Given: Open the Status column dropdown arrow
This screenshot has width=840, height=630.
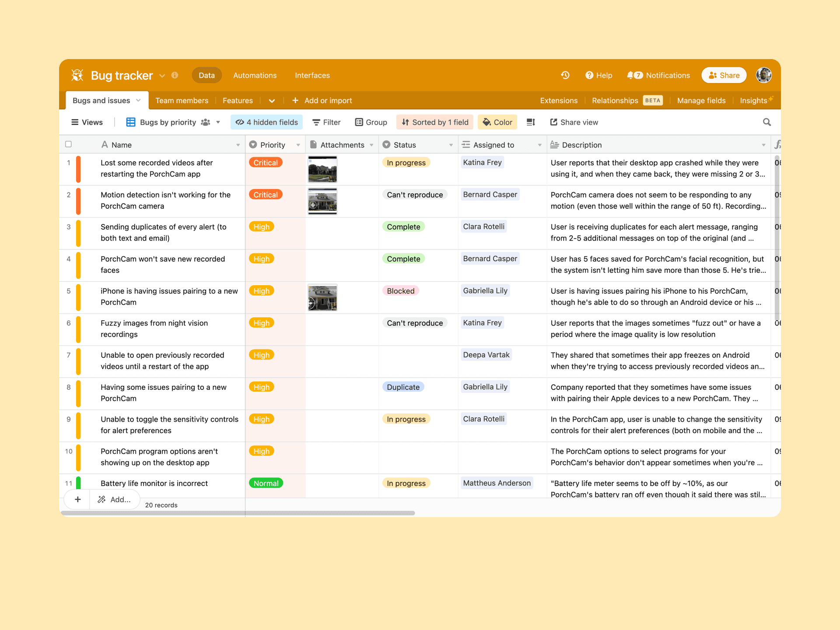Looking at the screenshot, I should pos(451,145).
